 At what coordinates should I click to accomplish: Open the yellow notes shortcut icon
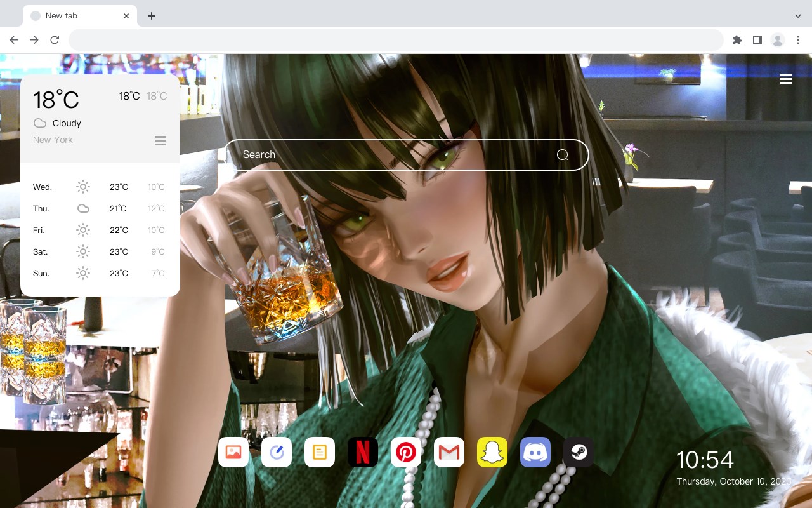coord(320,452)
